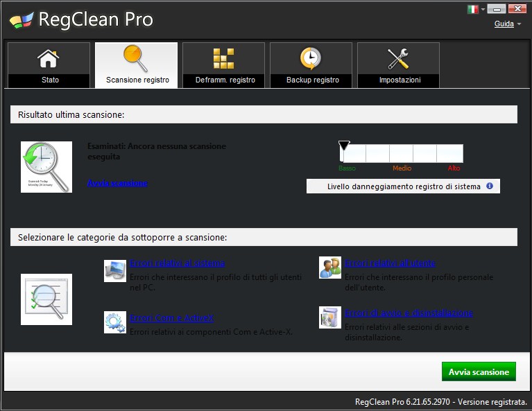This screenshot has height=411, width=532.
Task: Click the two users icon for user errors
Action: point(330,268)
